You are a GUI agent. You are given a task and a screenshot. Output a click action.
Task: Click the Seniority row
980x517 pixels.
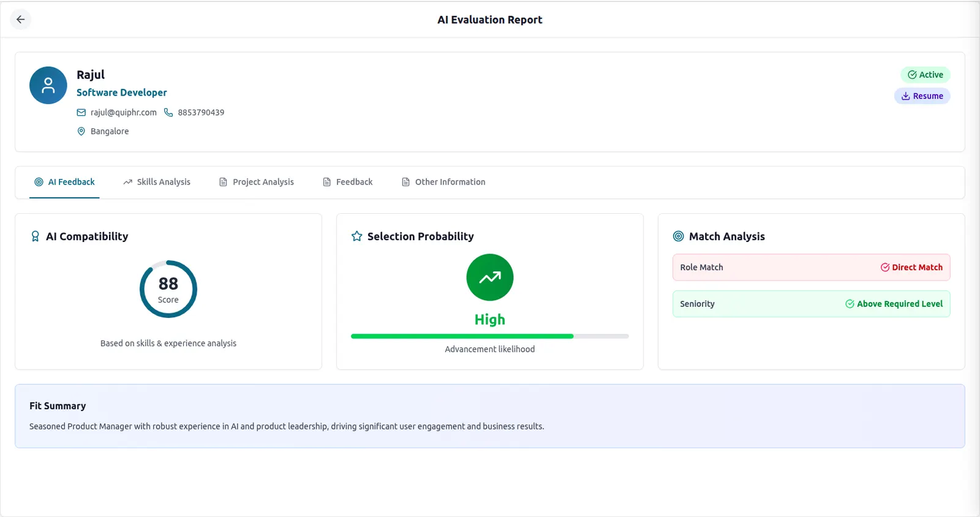(812, 304)
